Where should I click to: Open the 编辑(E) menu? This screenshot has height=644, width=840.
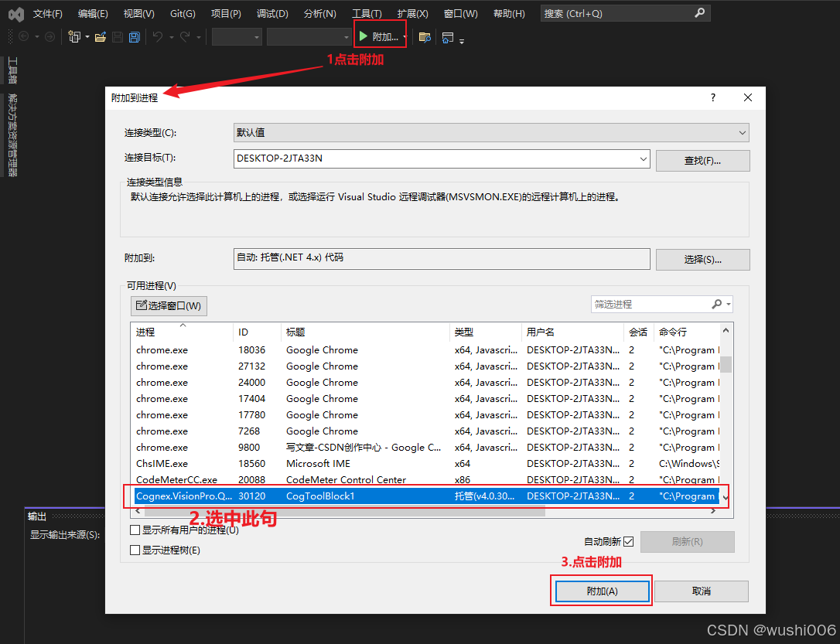93,13
